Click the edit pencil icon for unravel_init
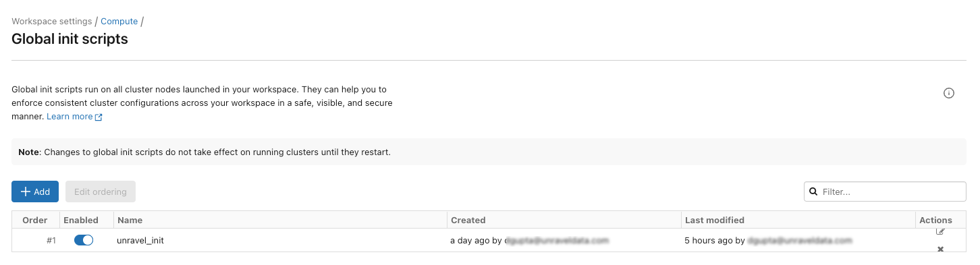980x265 pixels. pos(940,232)
